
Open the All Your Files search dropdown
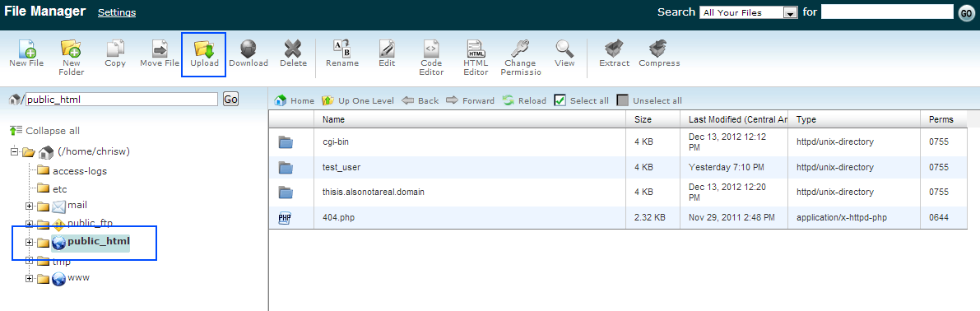coord(750,12)
